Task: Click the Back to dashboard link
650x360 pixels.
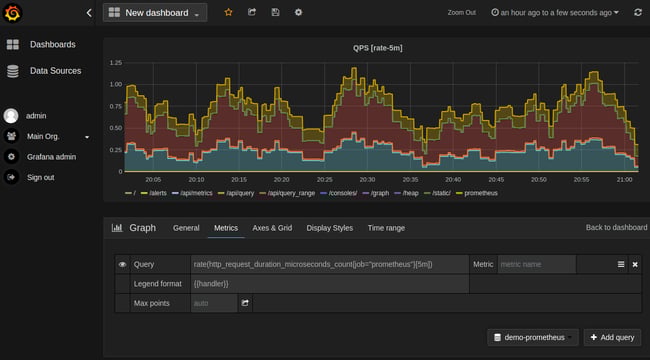Action: 616,227
